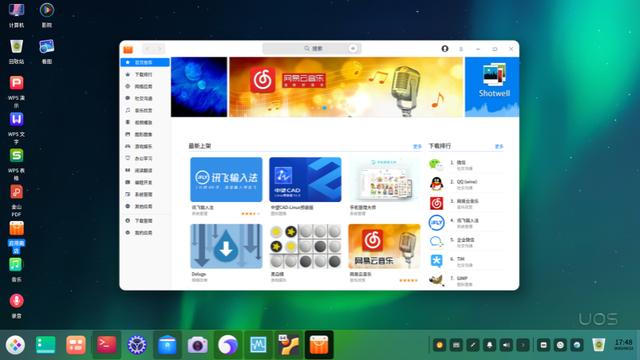Open the gear control center icon in dock
This screenshot has width=640, height=360.
(137, 345)
